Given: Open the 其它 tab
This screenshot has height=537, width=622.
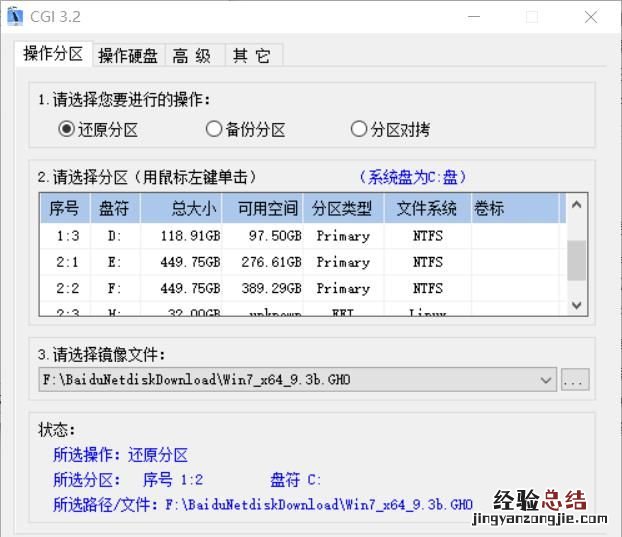Looking at the screenshot, I should 251,56.
